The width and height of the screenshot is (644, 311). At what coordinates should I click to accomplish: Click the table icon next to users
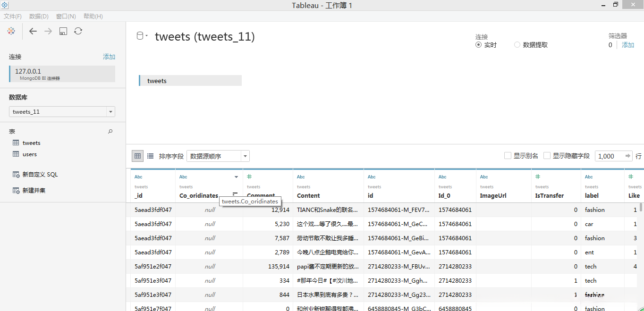click(x=16, y=154)
